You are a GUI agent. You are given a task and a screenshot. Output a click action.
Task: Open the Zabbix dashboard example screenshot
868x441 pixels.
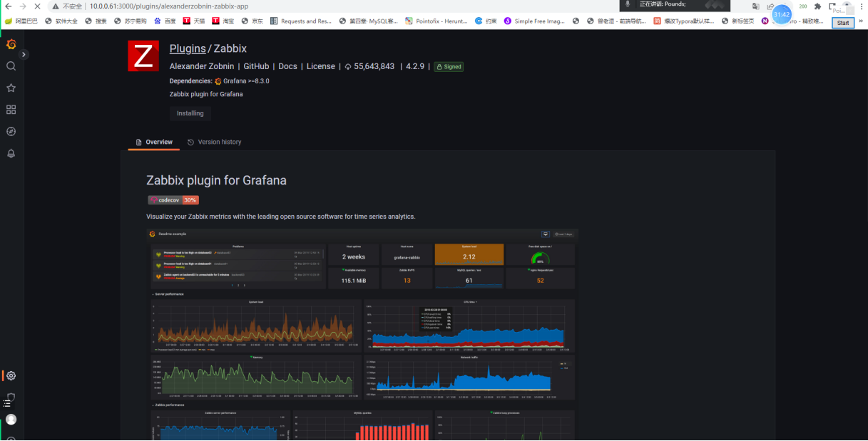click(362, 333)
